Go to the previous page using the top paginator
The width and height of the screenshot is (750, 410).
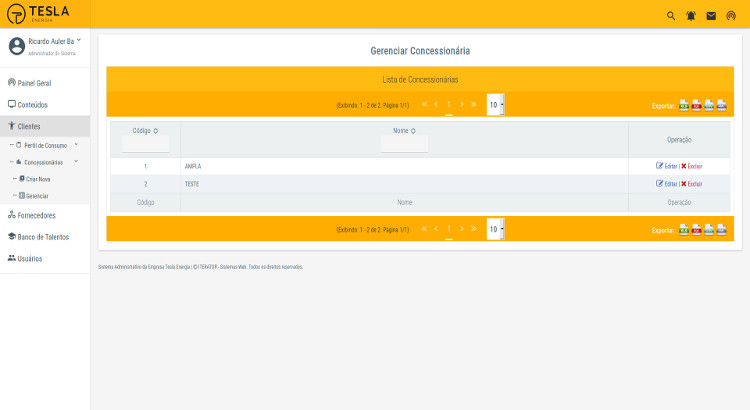click(436, 104)
